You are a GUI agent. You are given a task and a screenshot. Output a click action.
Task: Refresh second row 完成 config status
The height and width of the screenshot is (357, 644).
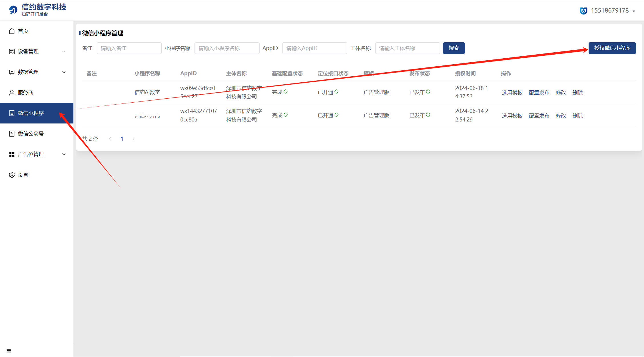(286, 115)
